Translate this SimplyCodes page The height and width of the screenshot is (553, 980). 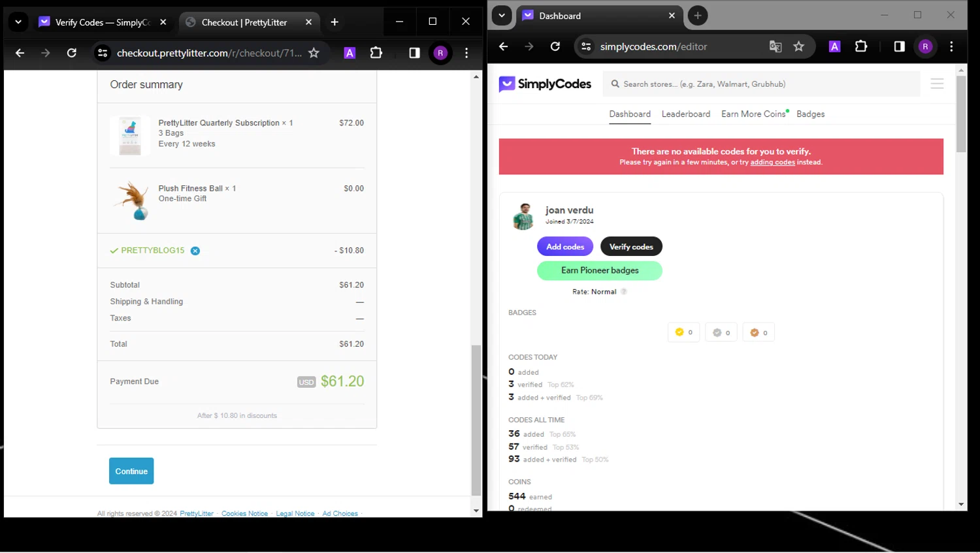pos(776,46)
